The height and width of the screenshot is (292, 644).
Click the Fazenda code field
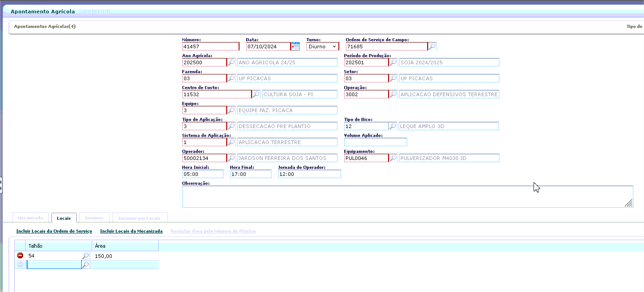click(204, 78)
